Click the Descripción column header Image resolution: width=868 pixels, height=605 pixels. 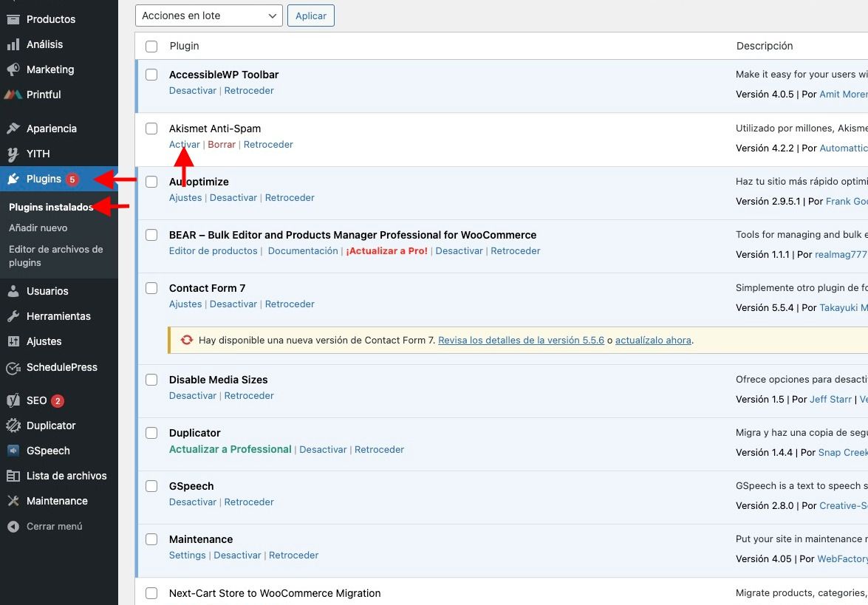[765, 46]
